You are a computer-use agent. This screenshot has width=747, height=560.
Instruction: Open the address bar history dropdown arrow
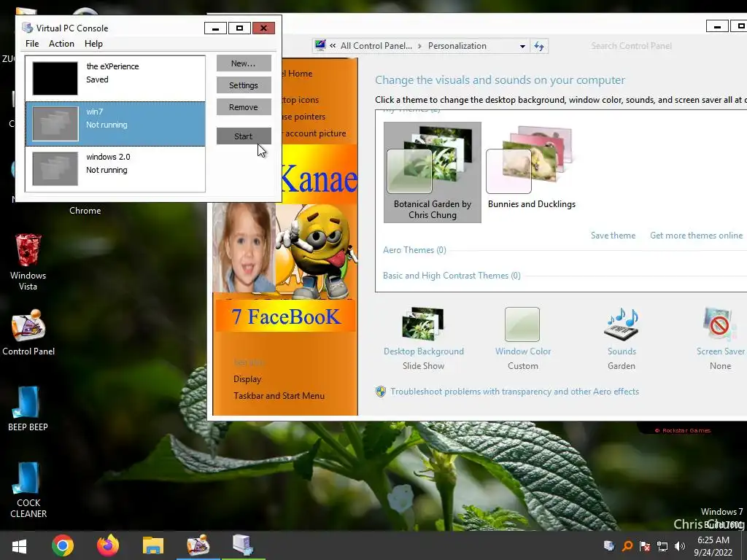coord(522,46)
